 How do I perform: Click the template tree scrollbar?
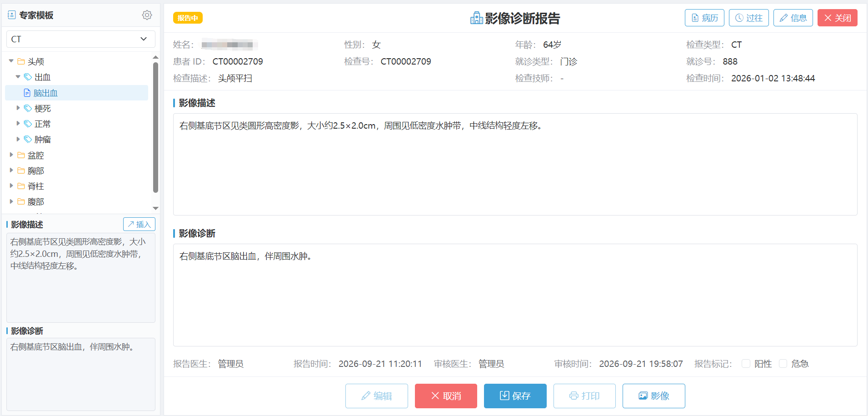click(155, 127)
